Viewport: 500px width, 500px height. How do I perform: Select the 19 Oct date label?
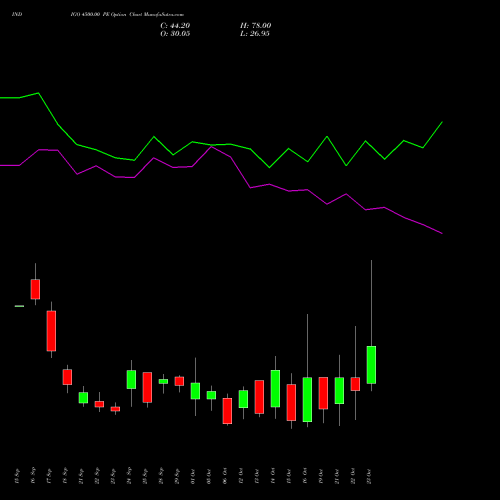321,476
